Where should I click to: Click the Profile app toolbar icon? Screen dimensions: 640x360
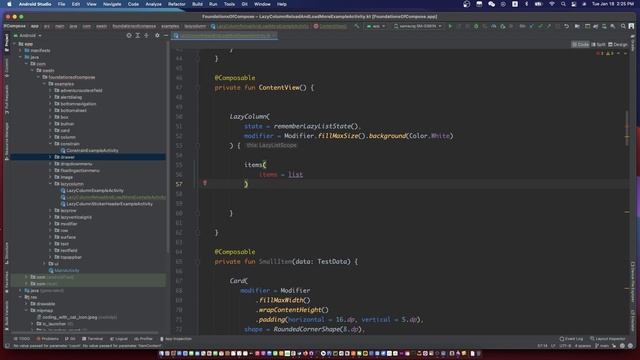493,26
